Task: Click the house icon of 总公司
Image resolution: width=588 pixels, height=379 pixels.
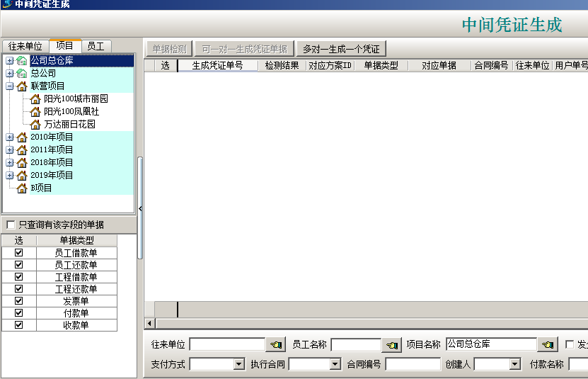Action: pos(22,74)
